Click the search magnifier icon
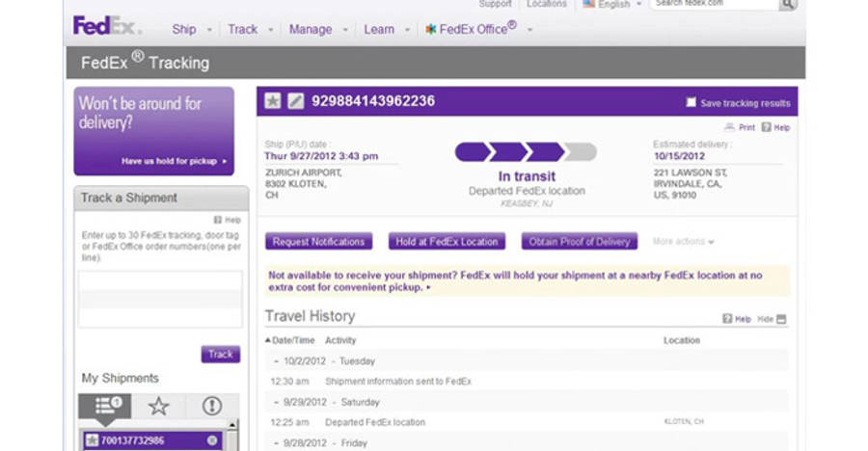This screenshot has height=451, width=868. point(788,5)
